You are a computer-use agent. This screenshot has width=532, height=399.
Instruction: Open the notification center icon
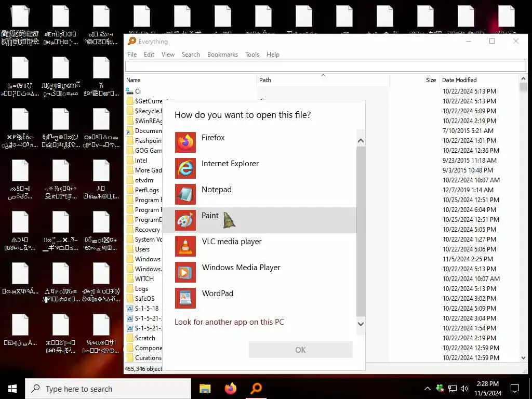click(x=515, y=389)
